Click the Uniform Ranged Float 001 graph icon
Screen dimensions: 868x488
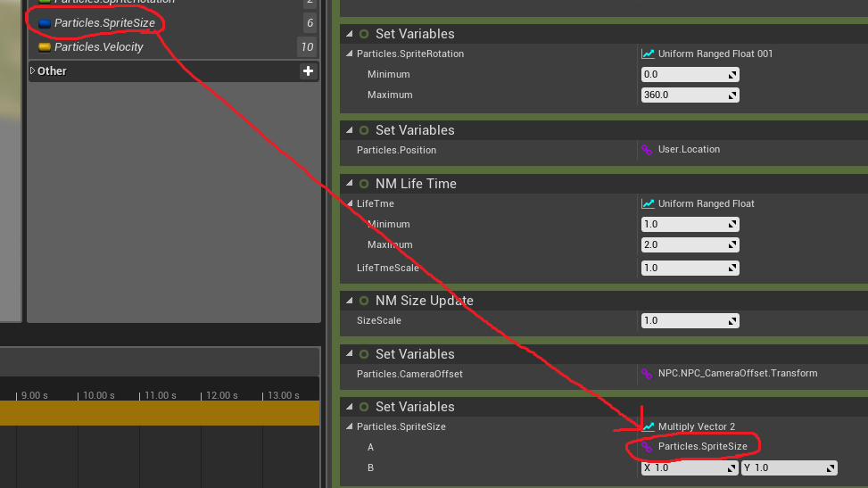(x=648, y=54)
